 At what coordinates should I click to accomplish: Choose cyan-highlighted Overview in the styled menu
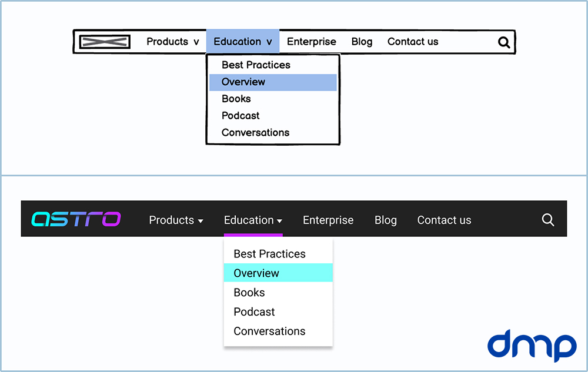click(x=256, y=273)
